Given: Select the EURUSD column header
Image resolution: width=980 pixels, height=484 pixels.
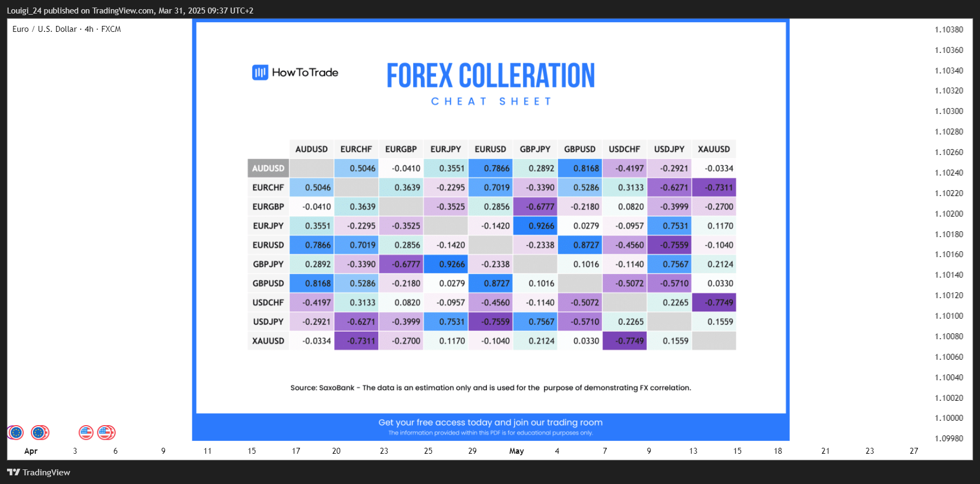Looking at the screenshot, I should pyautogui.click(x=491, y=149).
